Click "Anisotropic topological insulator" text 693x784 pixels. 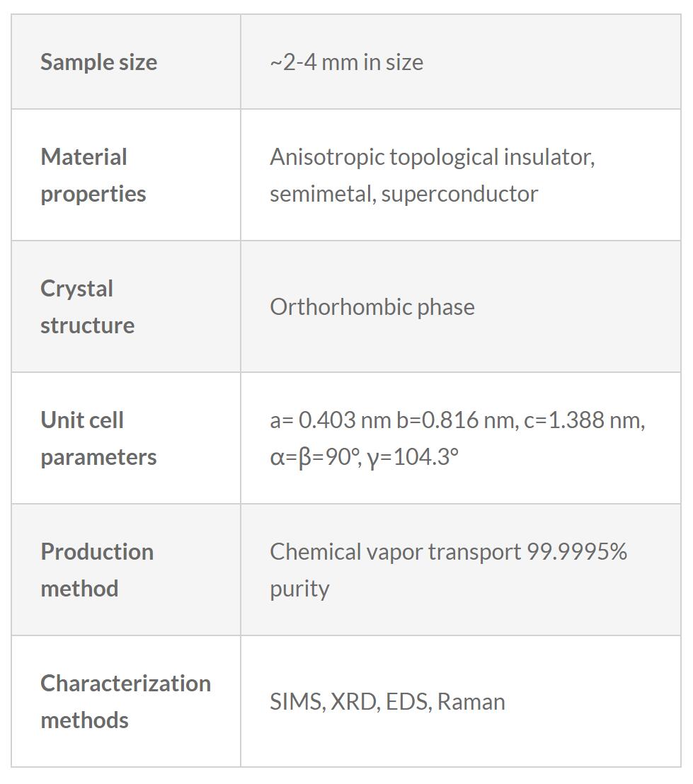(x=430, y=157)
